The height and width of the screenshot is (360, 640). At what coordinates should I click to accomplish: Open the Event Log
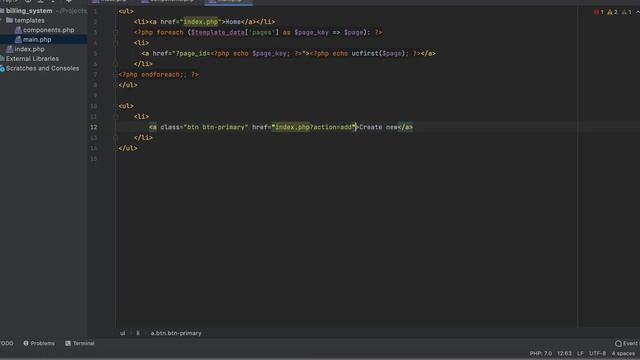[x=627, y=343]
